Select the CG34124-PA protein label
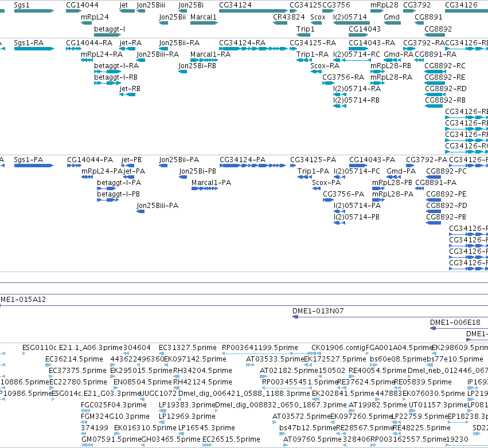Image resolution: width=488 pixels, height=448 pixels. [x=243, y=160]
